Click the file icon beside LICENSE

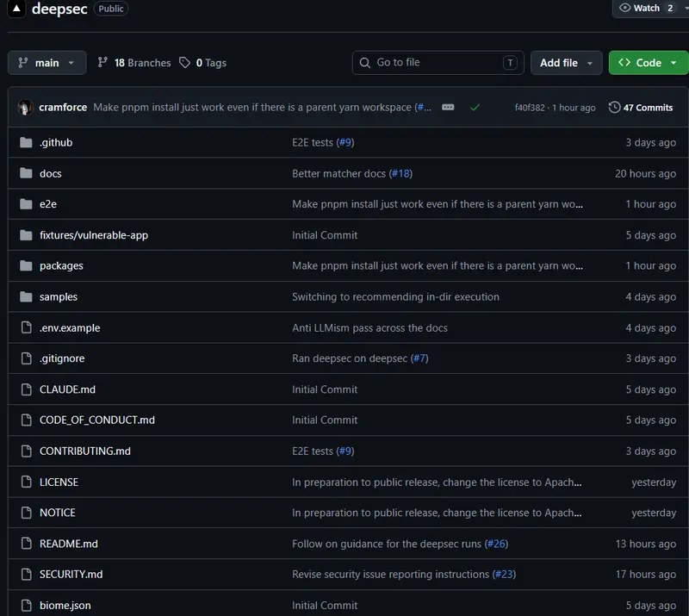click(x=27, y=482)
